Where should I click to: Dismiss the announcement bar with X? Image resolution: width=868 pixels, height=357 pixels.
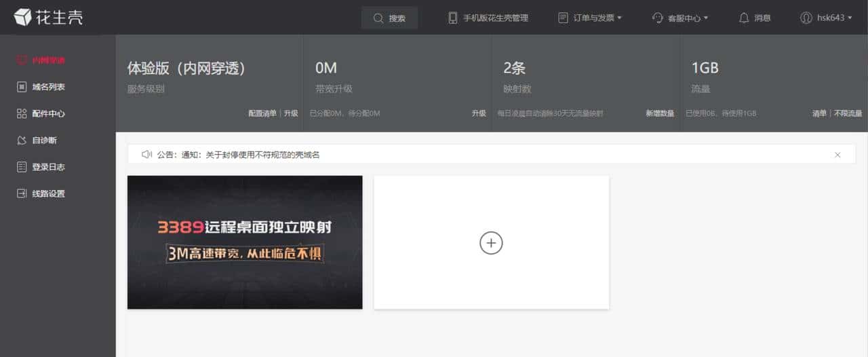[837, 155]
